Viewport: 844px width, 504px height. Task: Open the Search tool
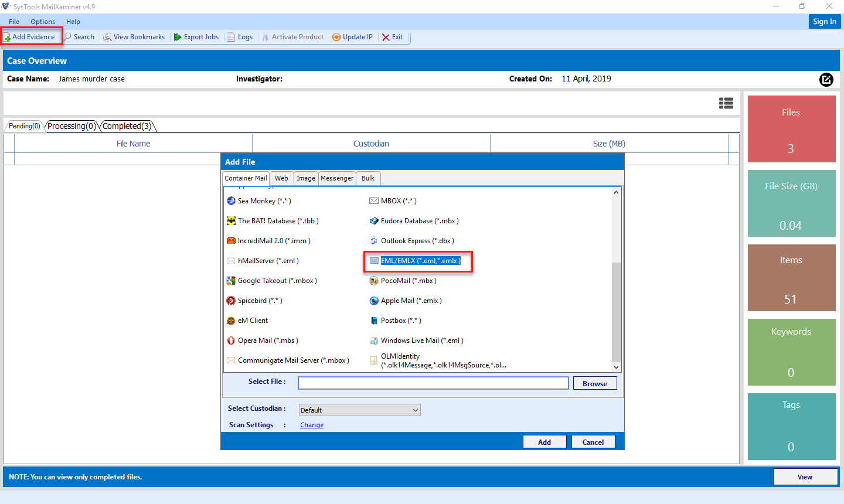(x=79, y=37)
